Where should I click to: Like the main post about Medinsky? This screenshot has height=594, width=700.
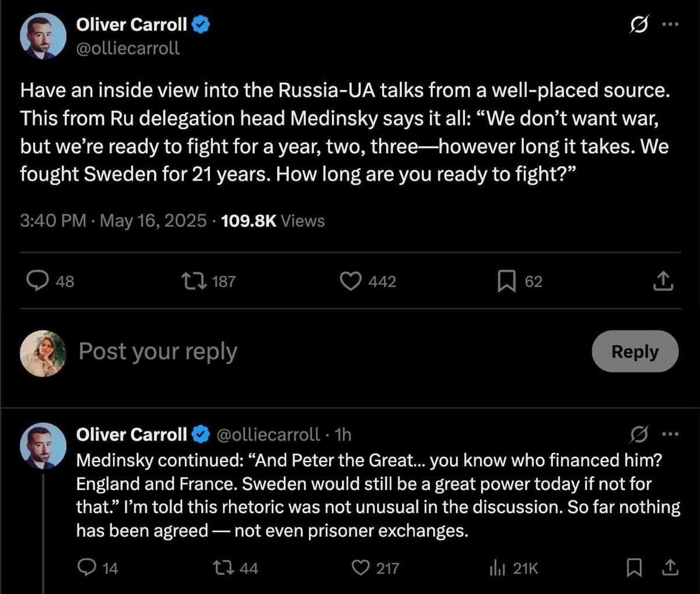[351, 281]
